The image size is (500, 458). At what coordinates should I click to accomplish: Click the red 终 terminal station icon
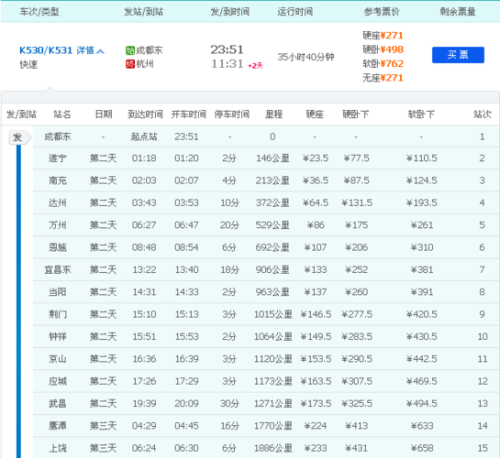pos(130,64)
